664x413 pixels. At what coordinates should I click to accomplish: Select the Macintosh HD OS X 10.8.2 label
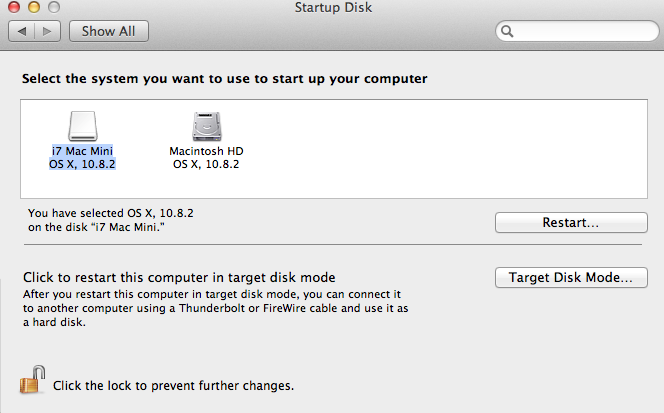206,158
